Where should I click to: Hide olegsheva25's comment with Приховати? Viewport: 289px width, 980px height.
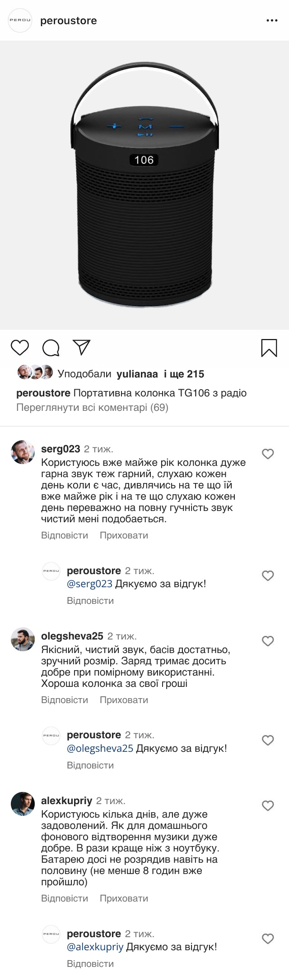124,700
